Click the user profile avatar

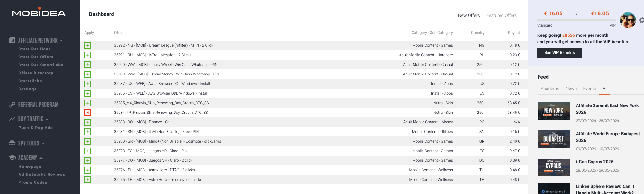628,20
